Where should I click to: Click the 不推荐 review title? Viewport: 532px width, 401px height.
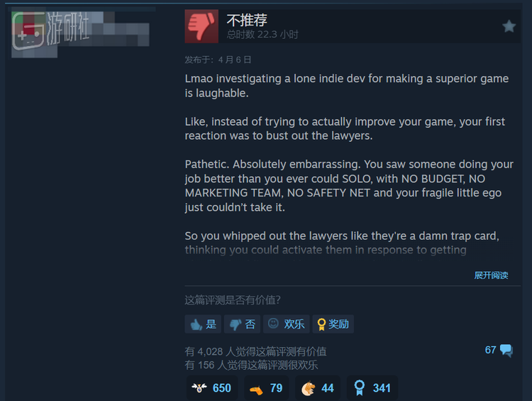[x=247, y=21]
